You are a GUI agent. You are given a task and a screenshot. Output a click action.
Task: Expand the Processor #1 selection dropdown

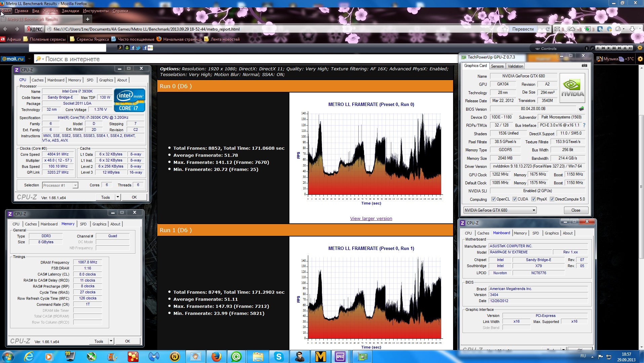click(75, 185)
